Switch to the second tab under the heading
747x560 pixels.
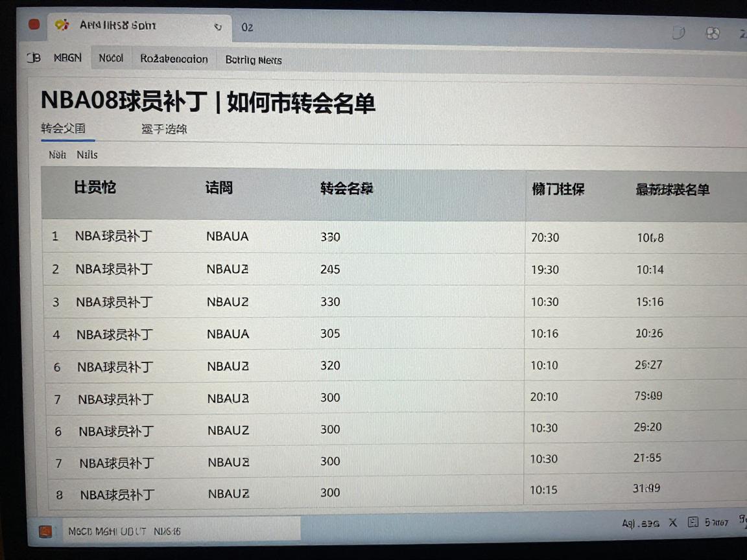click(164, 129)
